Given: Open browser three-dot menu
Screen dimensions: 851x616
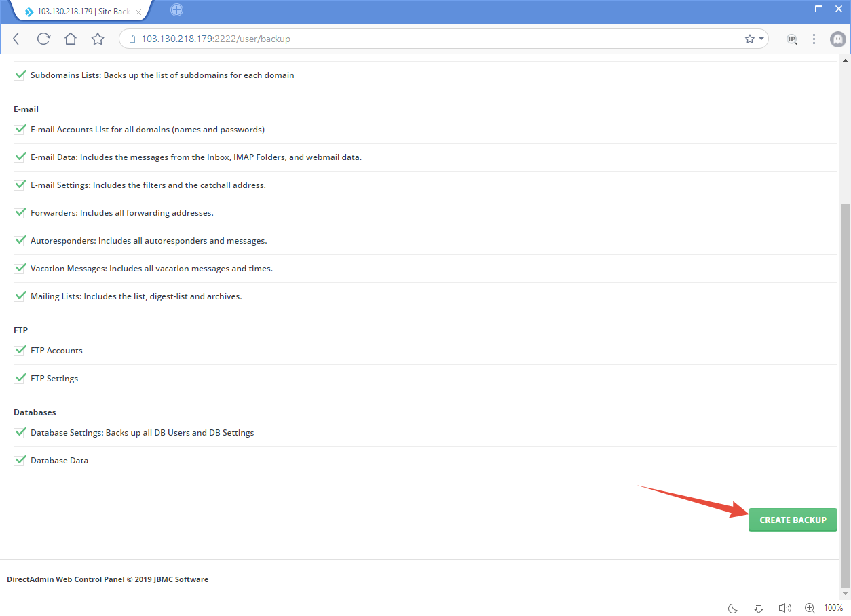Looking at the screenshot, I should 814,39.
